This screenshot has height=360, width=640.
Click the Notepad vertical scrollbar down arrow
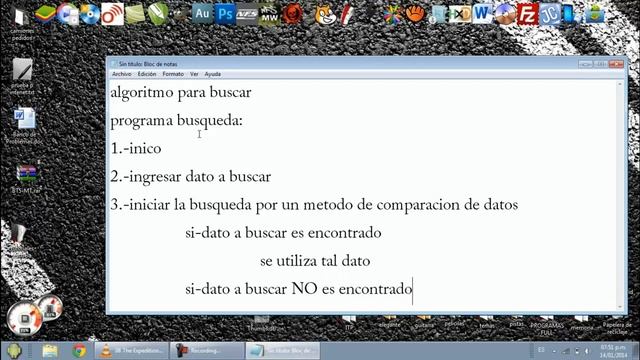[x=620, y=307]
